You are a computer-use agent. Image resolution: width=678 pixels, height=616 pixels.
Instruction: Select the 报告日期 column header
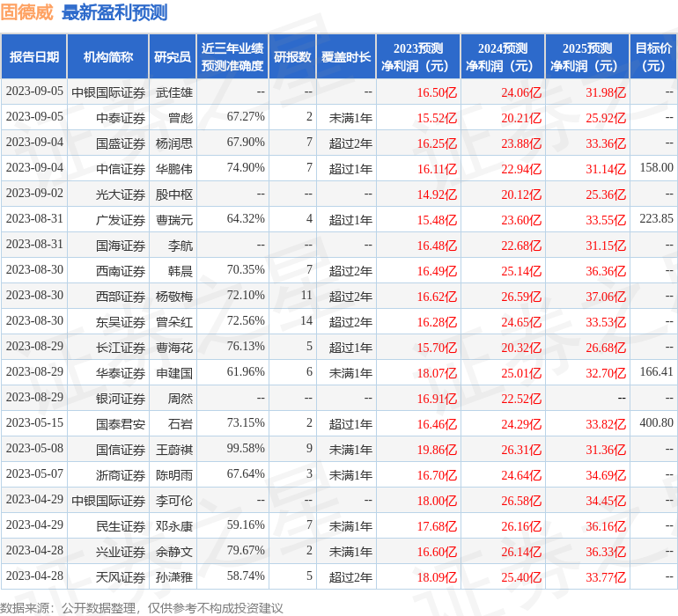[33, 57]
